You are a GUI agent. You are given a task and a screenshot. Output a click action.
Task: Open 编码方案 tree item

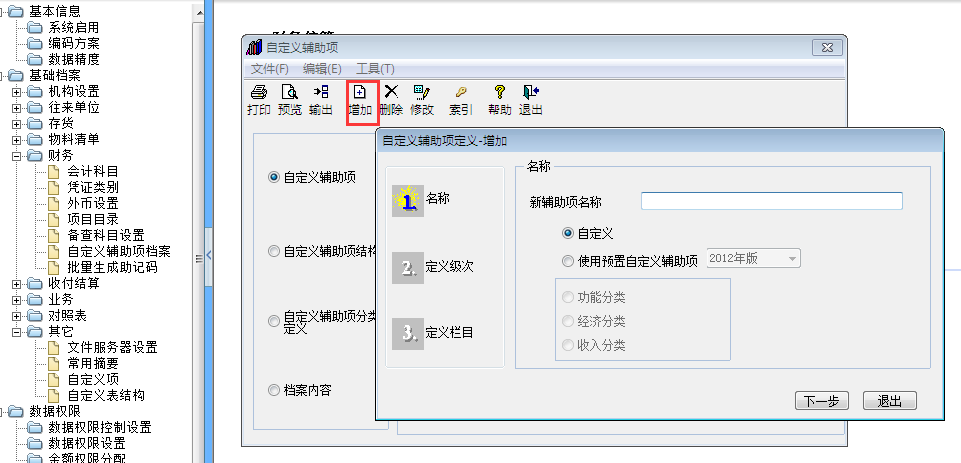pos(74,44)
